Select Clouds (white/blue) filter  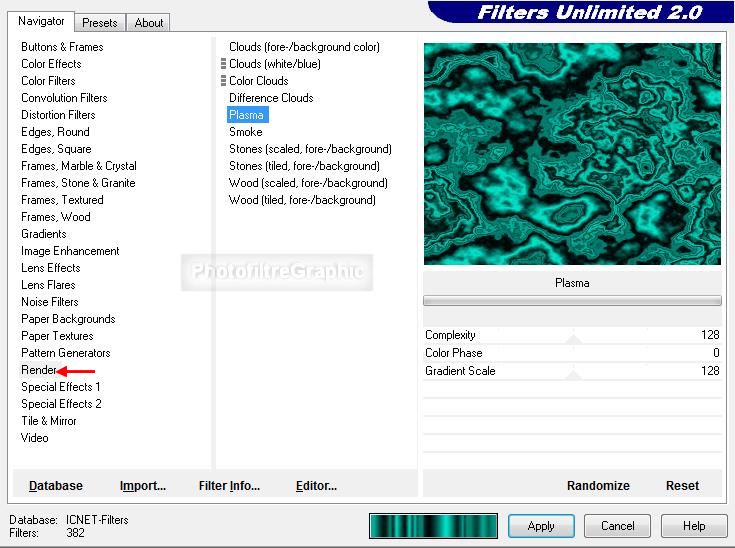point(275,64)
